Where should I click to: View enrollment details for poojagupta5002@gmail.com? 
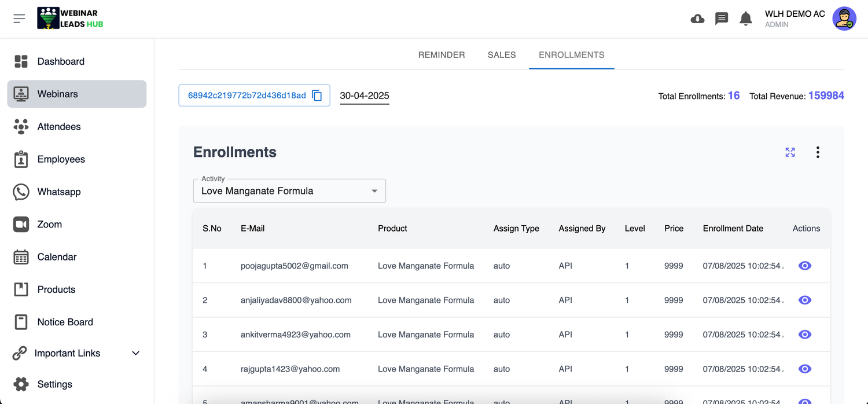[804, 266]
